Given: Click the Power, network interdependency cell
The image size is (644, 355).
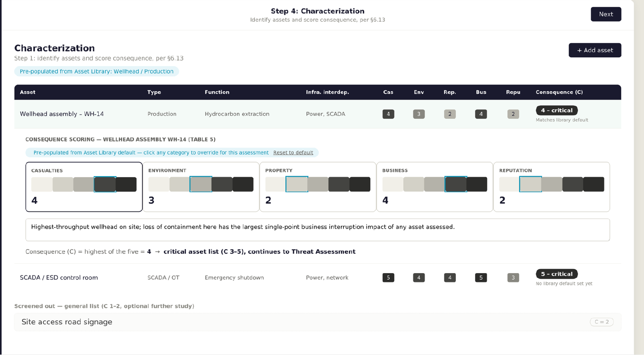Looking at the screenshot, I should point(327,277).
